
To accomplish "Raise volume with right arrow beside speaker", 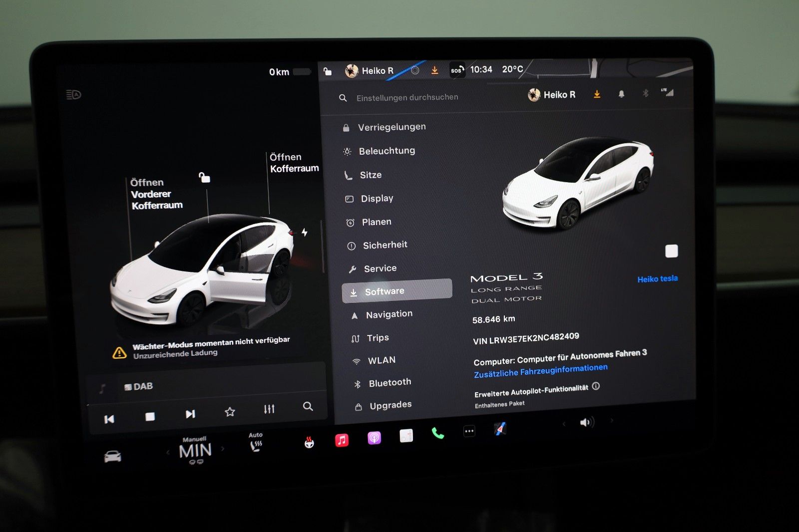I will click(x=611, y=421).
